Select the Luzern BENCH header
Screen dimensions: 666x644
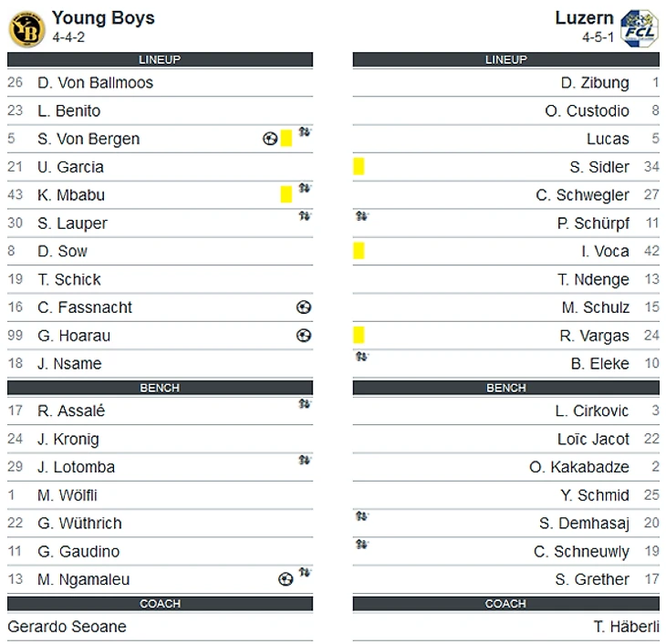(505, 388)
